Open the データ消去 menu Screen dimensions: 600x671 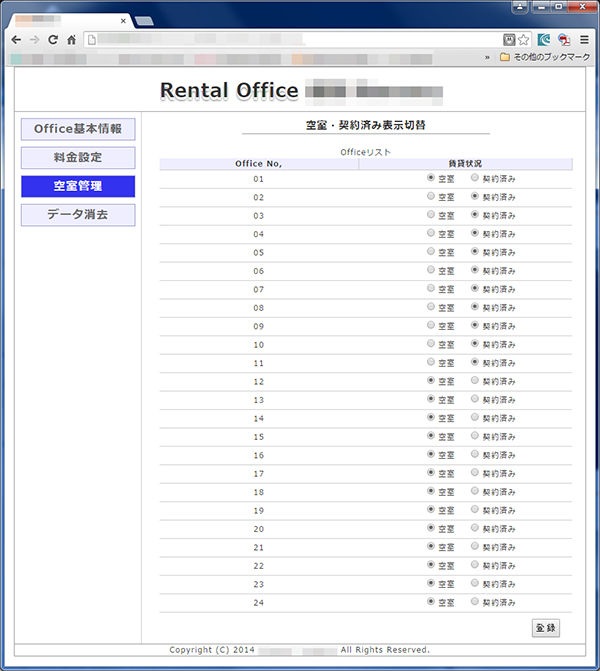(x=78, y=215)
